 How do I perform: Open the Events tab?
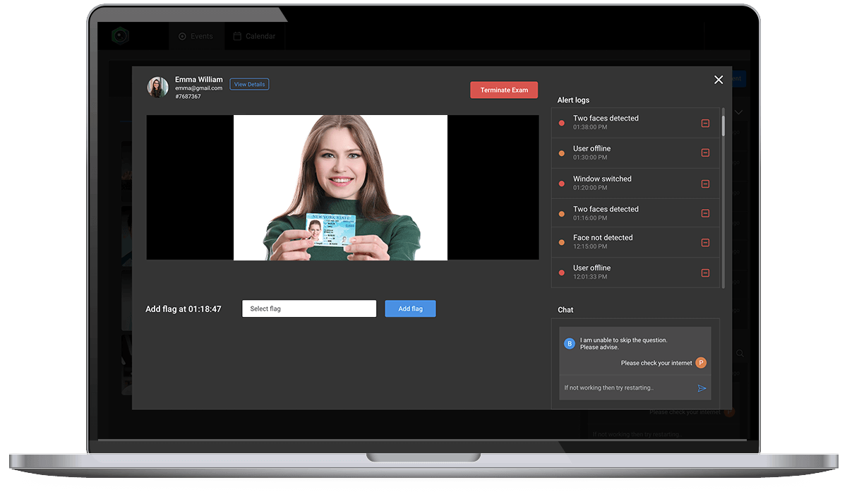(x=196, y=36)
